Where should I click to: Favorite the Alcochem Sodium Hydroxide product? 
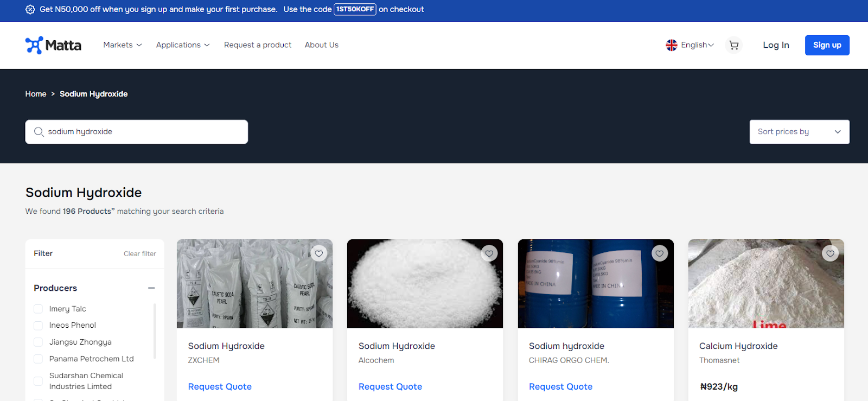coord(489,253)
